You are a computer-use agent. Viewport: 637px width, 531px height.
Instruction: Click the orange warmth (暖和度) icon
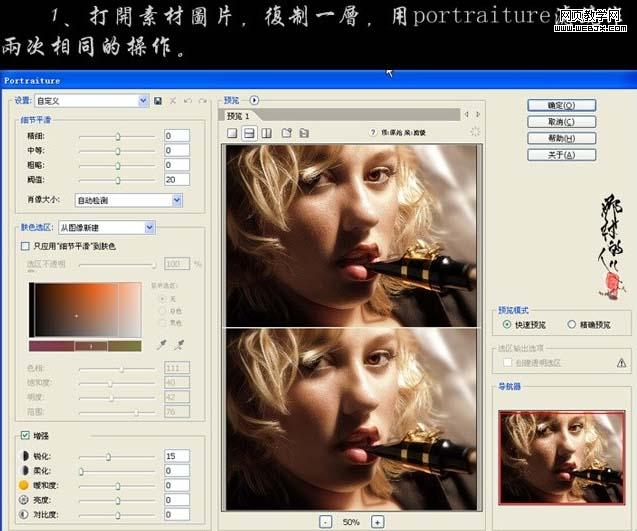(24, 485)
